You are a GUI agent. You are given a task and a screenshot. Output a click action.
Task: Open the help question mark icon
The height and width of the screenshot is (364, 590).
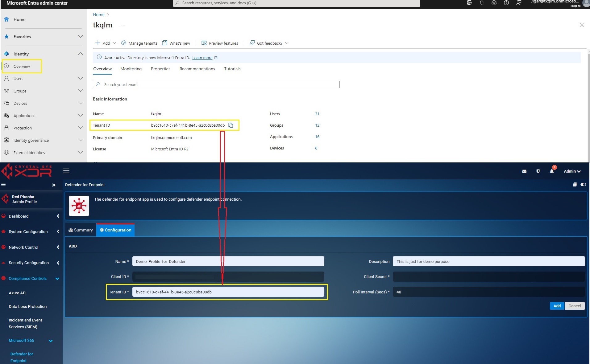506,3
